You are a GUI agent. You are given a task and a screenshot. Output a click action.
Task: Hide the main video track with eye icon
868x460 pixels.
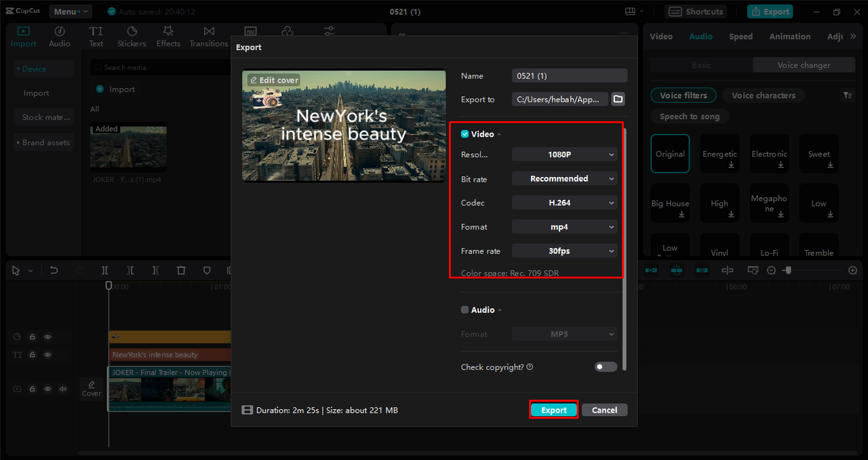pyautogui.click(x=47, y=389)
